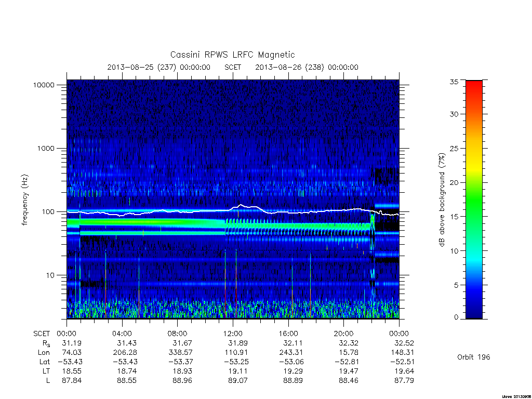Click the 10 frequency tick label
This screenshot has width=532, height=399.
click(50, 275)
